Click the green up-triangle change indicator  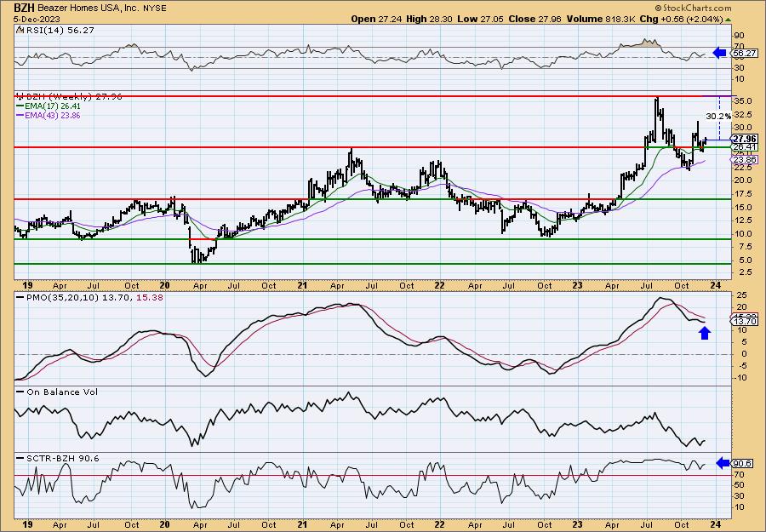pos(729,20)
